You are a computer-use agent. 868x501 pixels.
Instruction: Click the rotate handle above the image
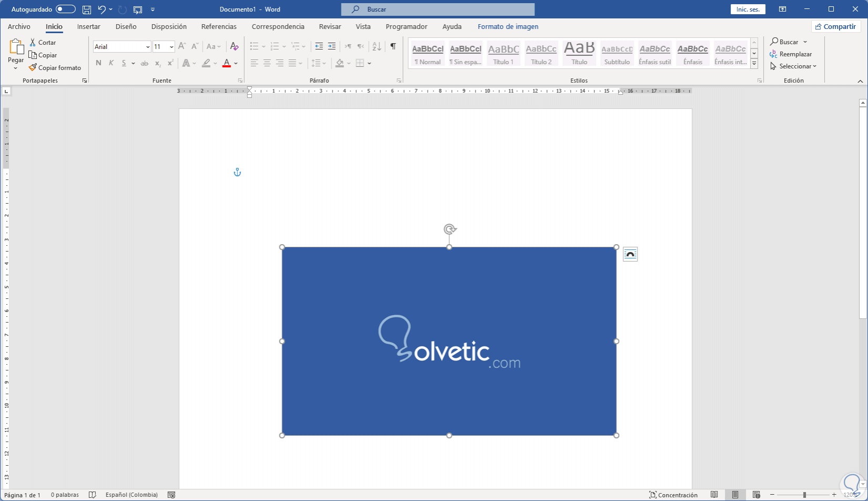click(x=449, y=229)
